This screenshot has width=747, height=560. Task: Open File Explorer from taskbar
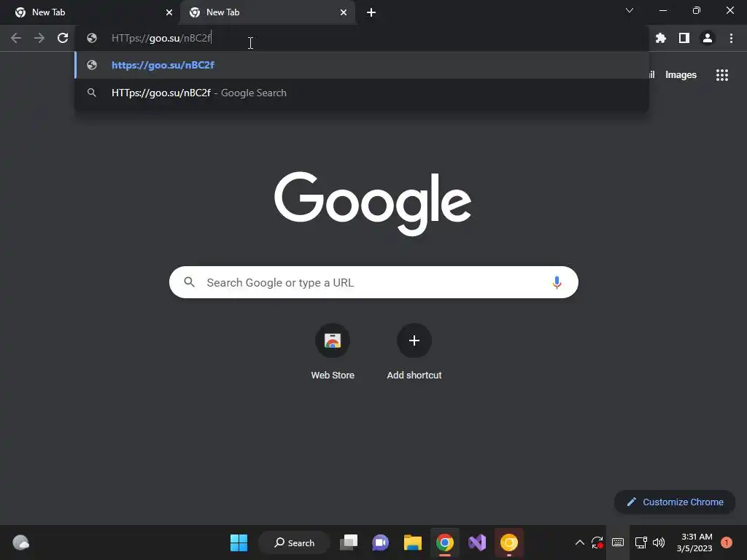pyautogui.click(x=413, y=542)
